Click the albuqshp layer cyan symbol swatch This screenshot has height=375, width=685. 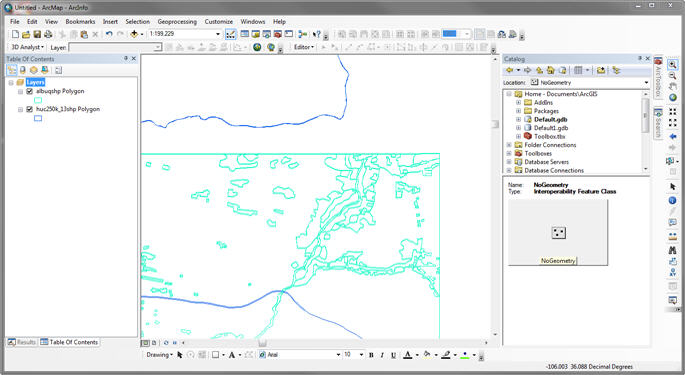click(x=38, y=101)
